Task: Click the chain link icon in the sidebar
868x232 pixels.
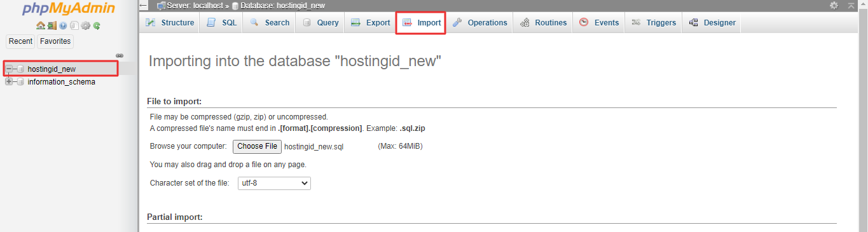Action: (x=119, y=55)
